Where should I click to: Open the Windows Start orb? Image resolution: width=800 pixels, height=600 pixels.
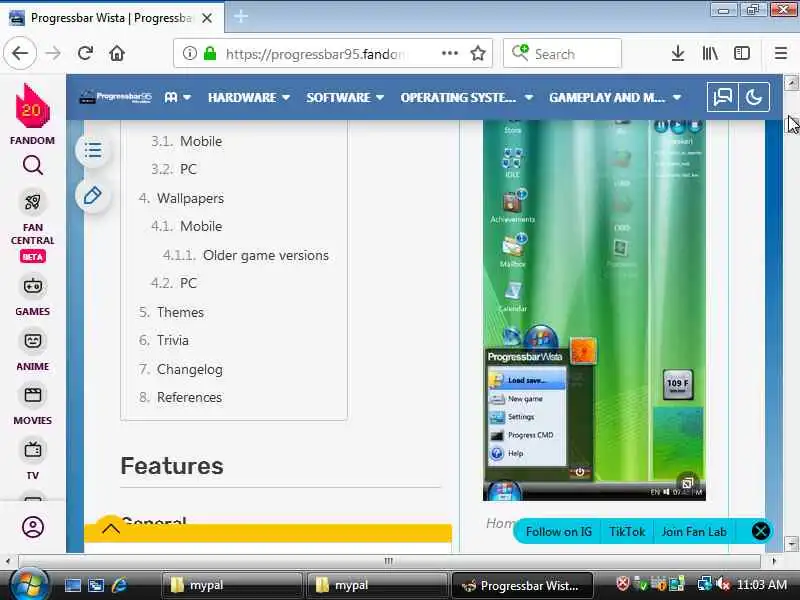pyautogui.click(x=29, y=584)
